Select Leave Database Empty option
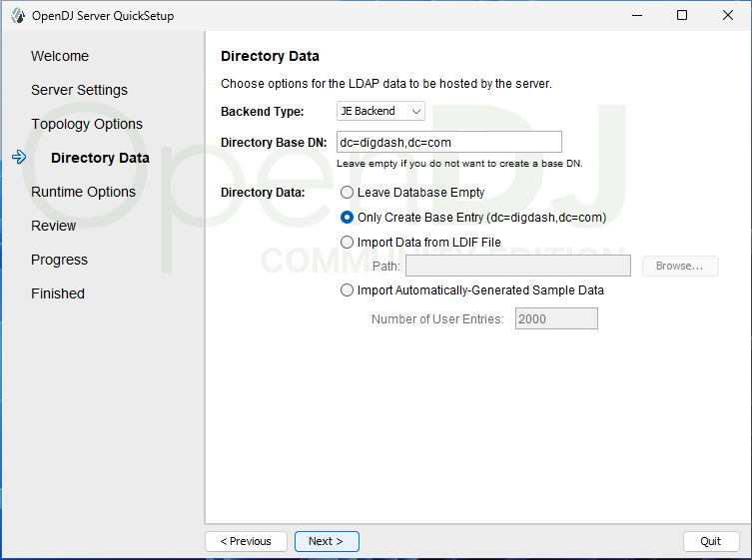Screen dimensions: 752x560 (x=348, y=192)
